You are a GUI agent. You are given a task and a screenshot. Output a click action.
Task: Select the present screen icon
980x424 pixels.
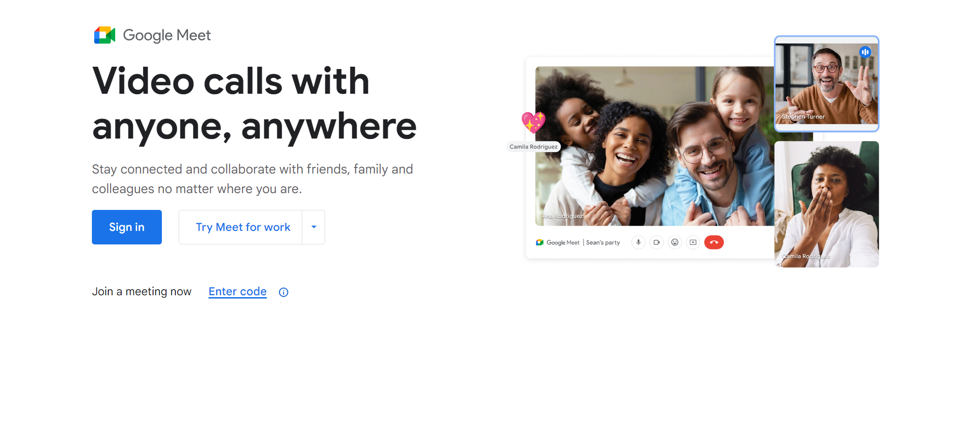click(693, 242)
